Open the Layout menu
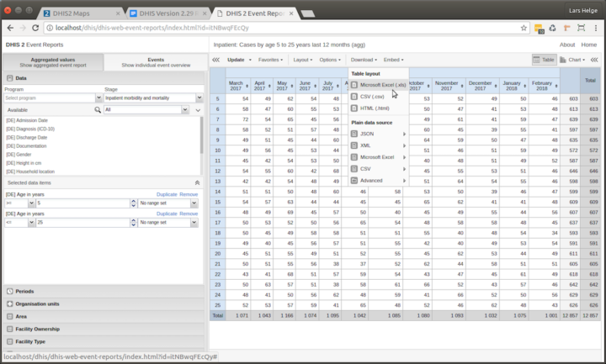This screenshot has height=364, width=606. pos(303,60)
